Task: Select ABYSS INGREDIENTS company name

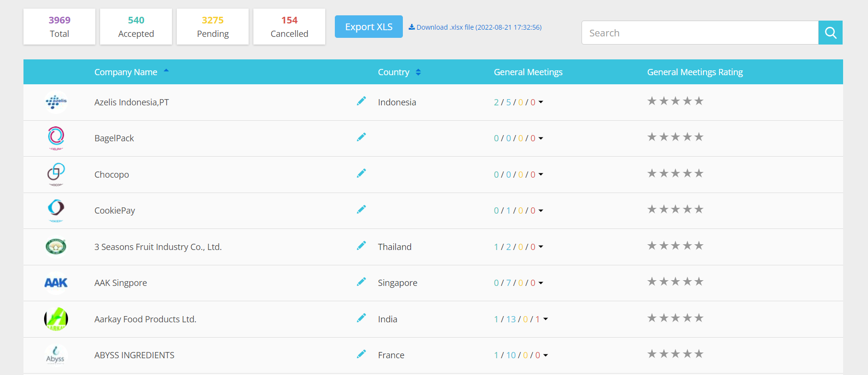Action: click(134, 355)
